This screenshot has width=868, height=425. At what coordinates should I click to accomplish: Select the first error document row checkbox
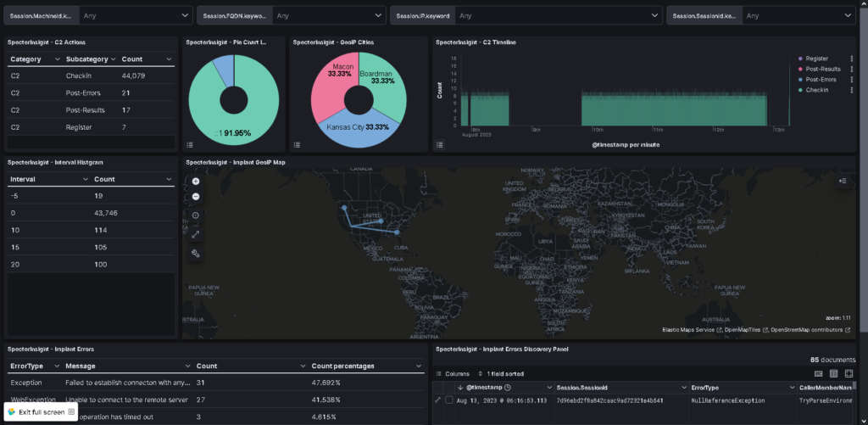click(449, 400)
